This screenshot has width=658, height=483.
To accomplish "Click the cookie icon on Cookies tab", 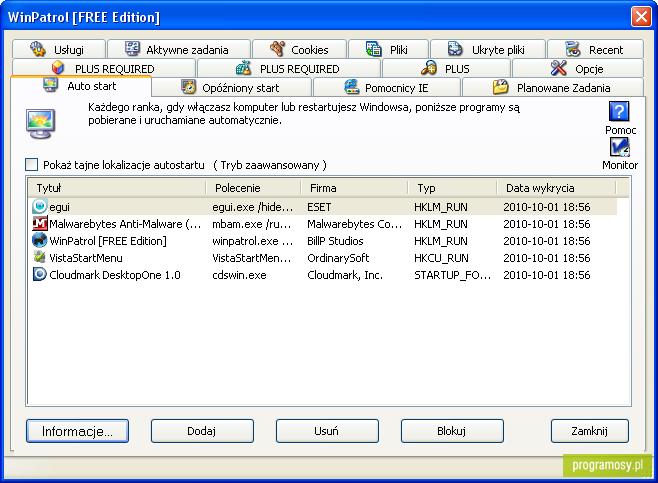I will (277, 49).
